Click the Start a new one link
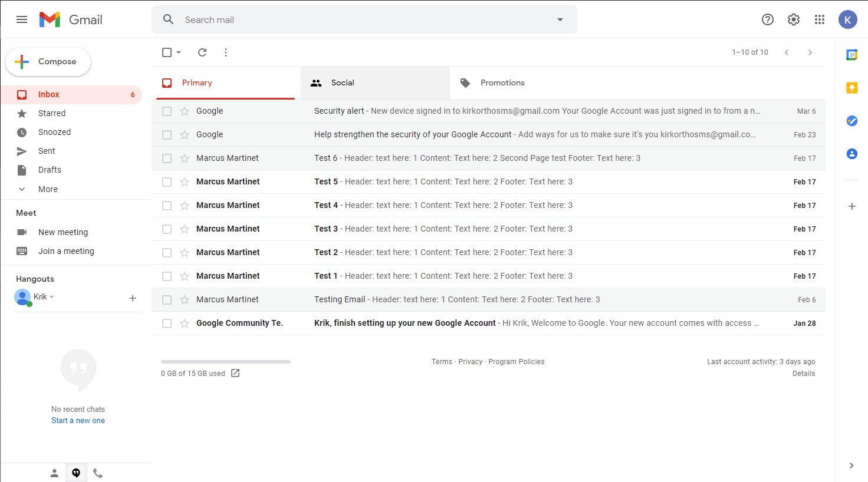 point(78,421)
